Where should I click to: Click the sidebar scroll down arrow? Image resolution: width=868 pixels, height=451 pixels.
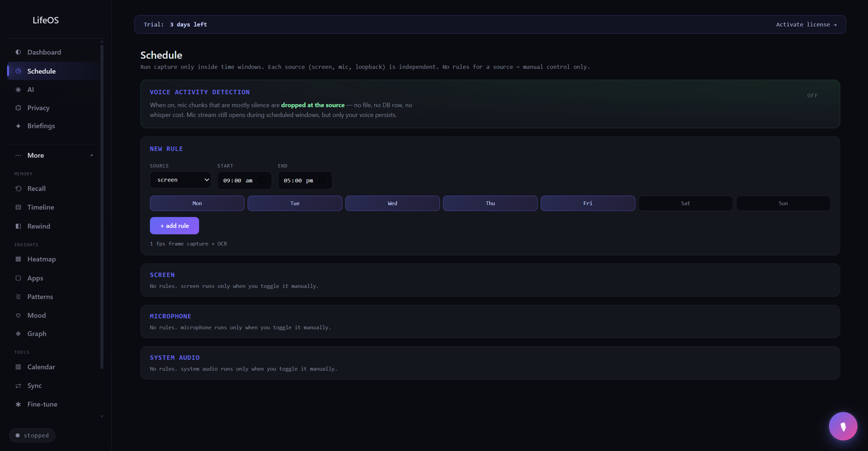[102, 417]
